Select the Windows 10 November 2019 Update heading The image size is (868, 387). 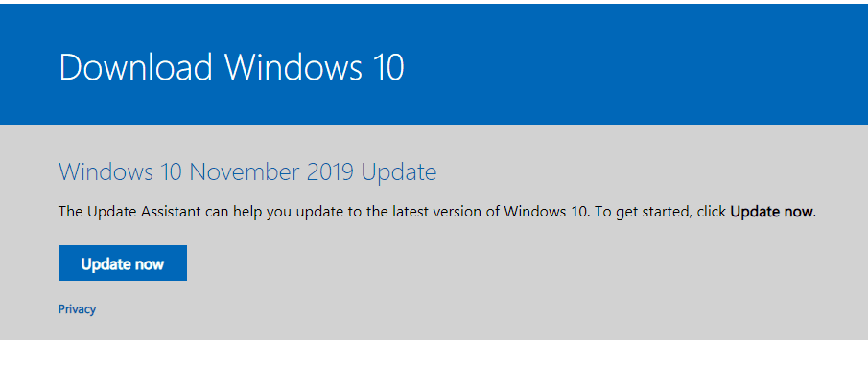point(247,171)
